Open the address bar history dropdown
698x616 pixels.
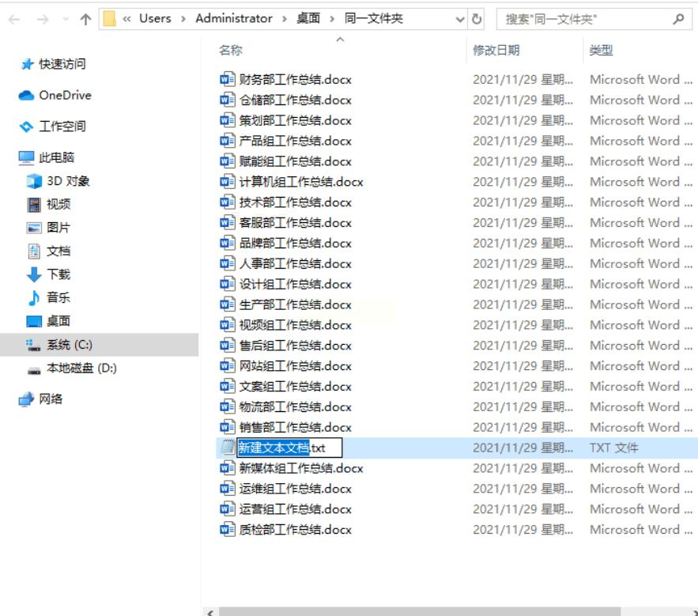[x=460, y=20]
